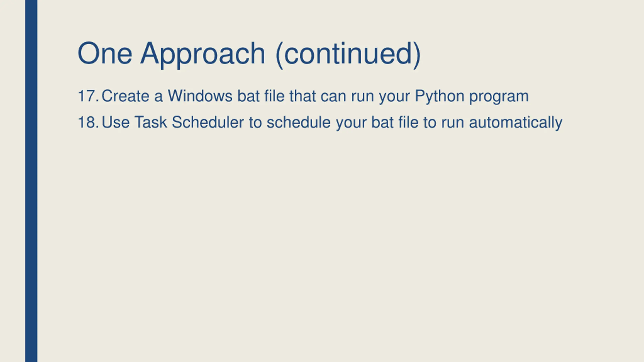Viewport: 644px width, 362px height.
Task: Click the word (continued) in the title
Action: [x=348, y=55]
